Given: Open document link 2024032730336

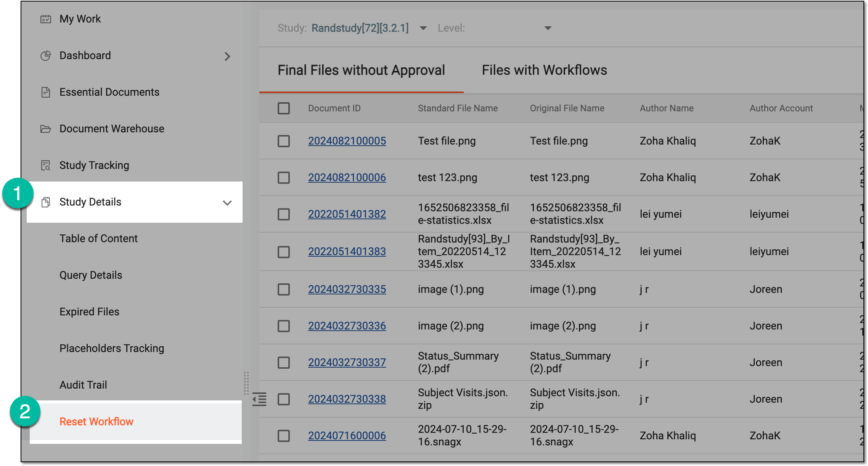Looking at the screenshot, I should 347,326.
